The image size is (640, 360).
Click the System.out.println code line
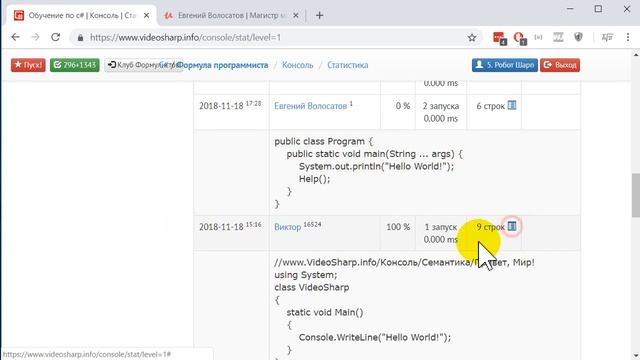click(376, 166)
